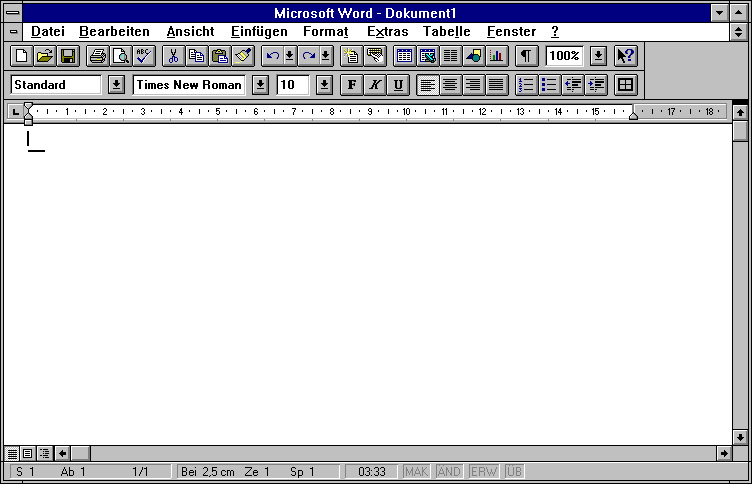
Task: Center align the text
Action: coord(450,85)
